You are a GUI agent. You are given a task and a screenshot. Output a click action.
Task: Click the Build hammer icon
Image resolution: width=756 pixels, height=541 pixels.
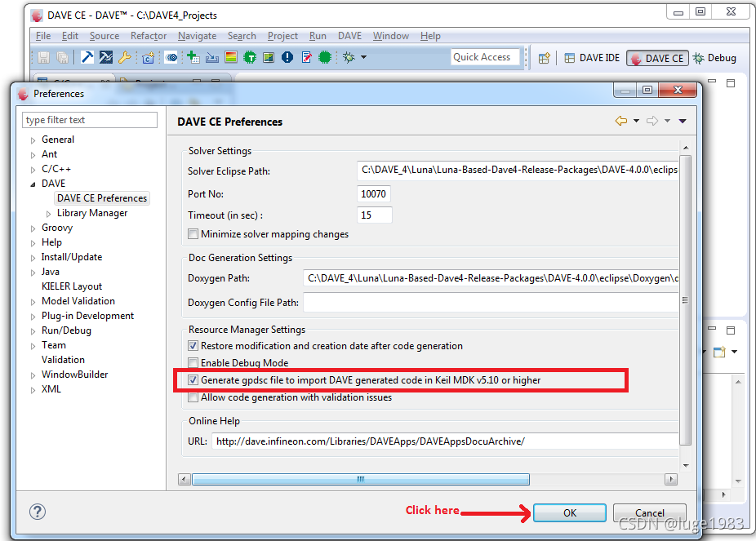(x=87, y=57)
